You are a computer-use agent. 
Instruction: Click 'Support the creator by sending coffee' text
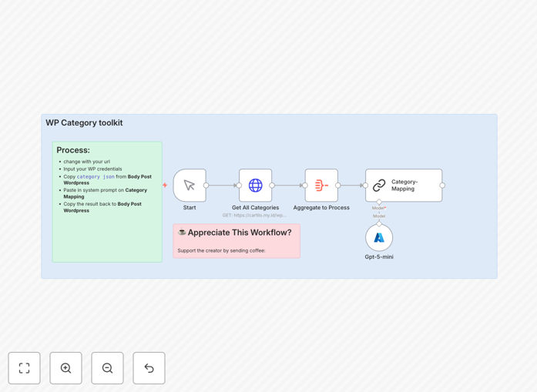221,250
